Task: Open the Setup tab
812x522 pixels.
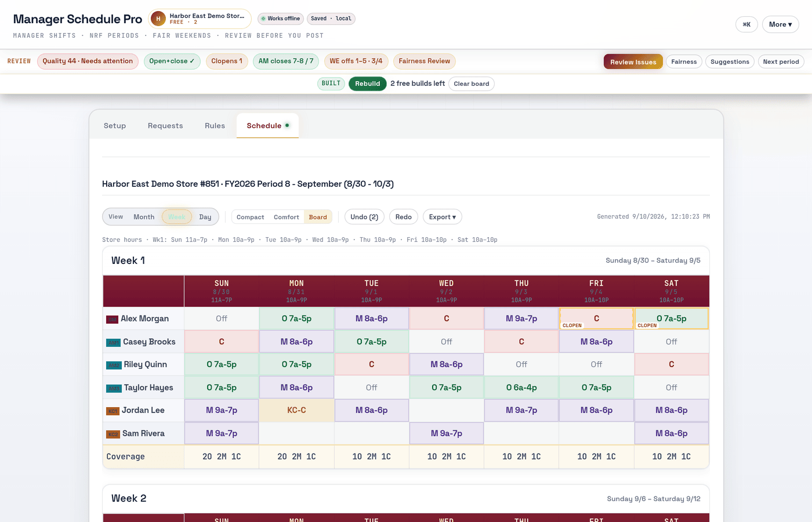Action: coord(115,126)
